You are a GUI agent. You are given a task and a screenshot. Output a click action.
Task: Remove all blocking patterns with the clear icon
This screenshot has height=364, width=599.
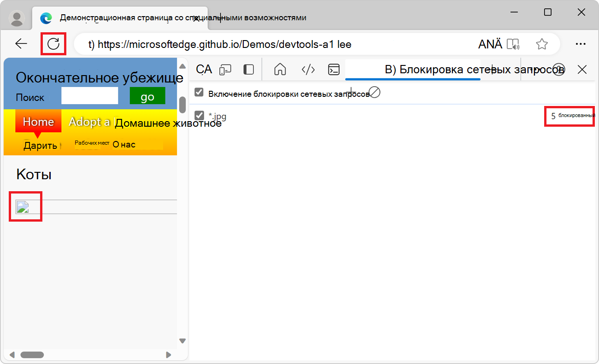click(x=375, y=93)
